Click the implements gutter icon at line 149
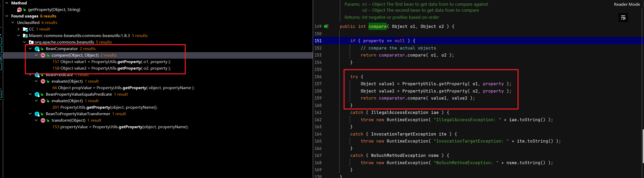644x178 pixels. tap(326, 26)
